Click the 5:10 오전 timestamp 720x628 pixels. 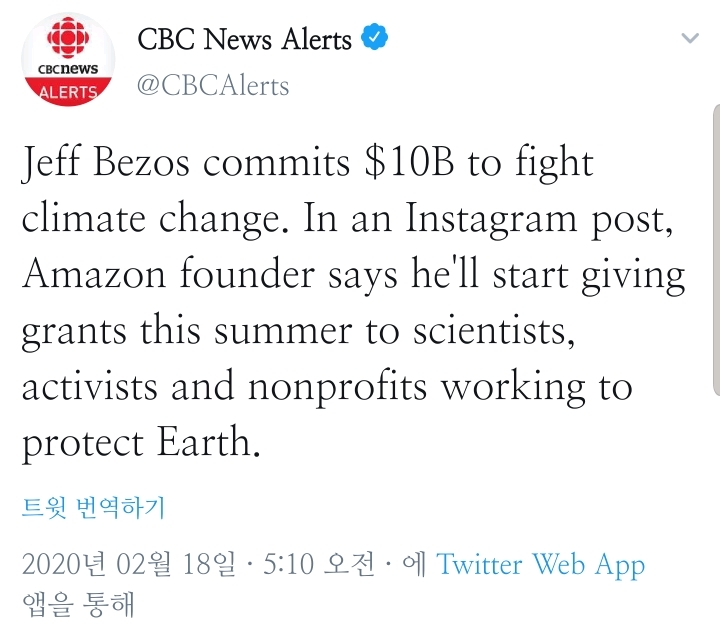321,565
